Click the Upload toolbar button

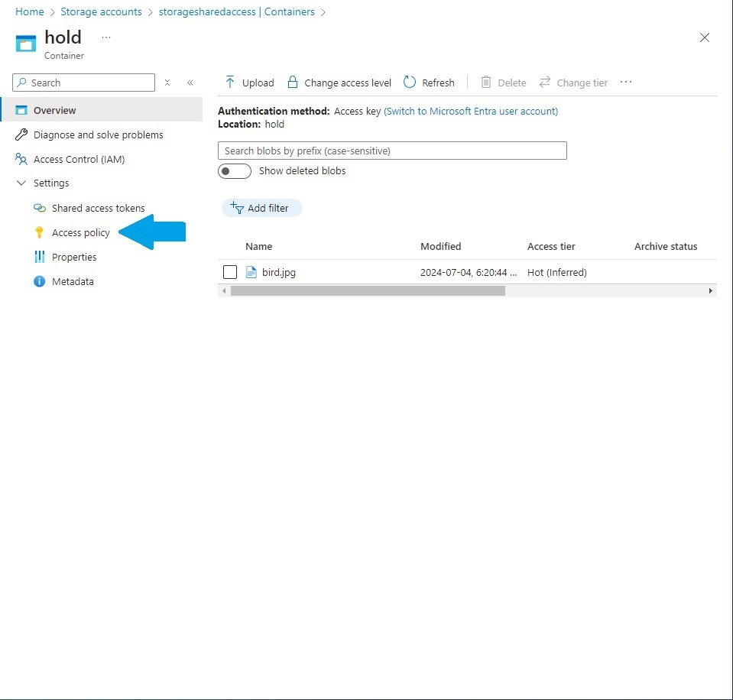(250, 83)
